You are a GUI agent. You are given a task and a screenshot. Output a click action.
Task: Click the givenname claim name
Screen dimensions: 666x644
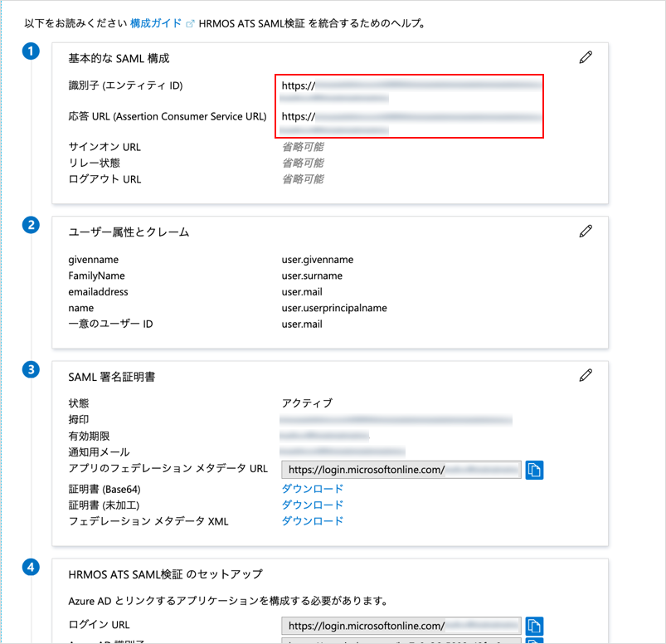tap(94, 260)
